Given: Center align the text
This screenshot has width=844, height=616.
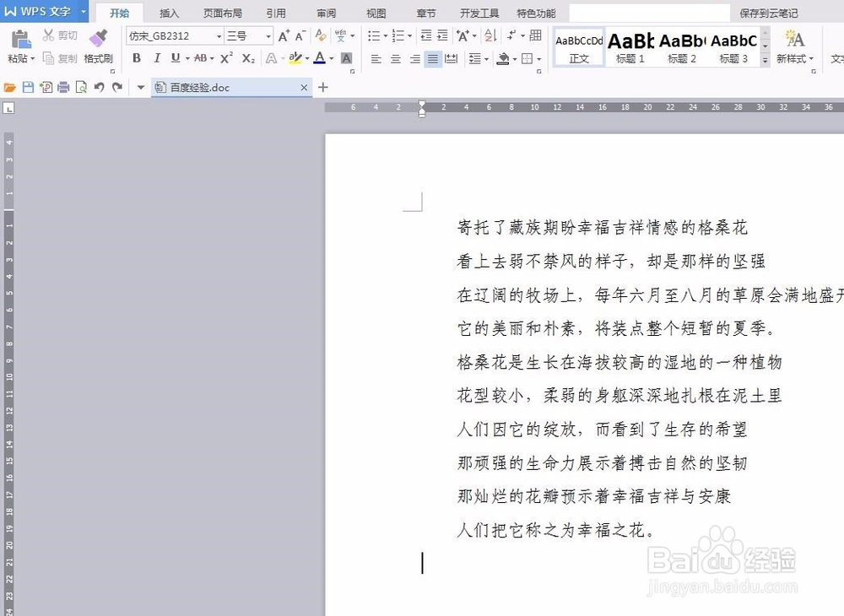Looking at the screenshot, I should (x=395, y=58).
